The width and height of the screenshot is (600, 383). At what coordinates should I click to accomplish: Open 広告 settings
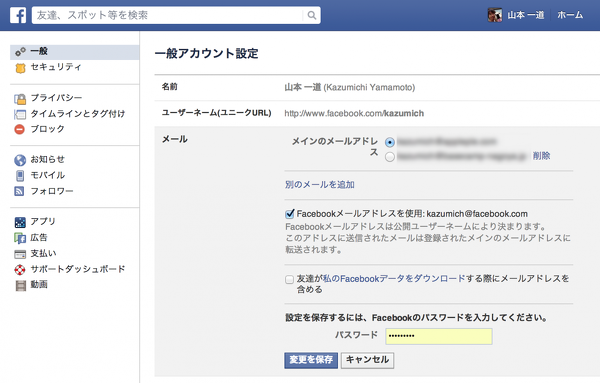point(39,238)
